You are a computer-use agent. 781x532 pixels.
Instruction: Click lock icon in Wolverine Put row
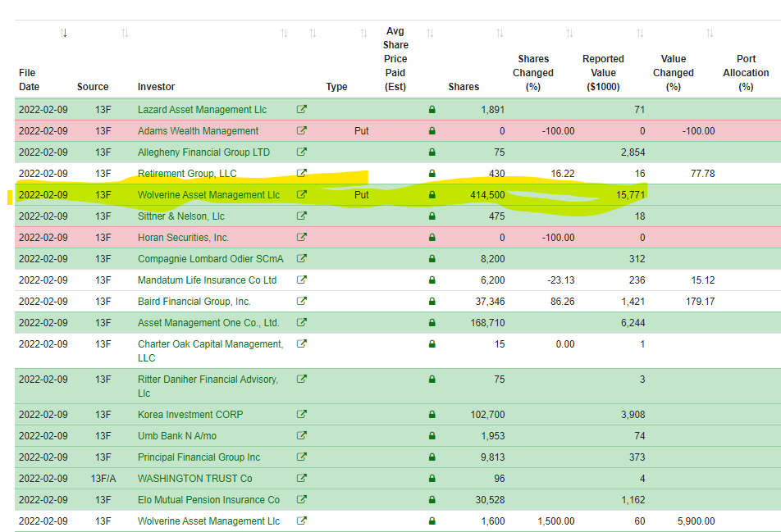click(x=432, y=194)
